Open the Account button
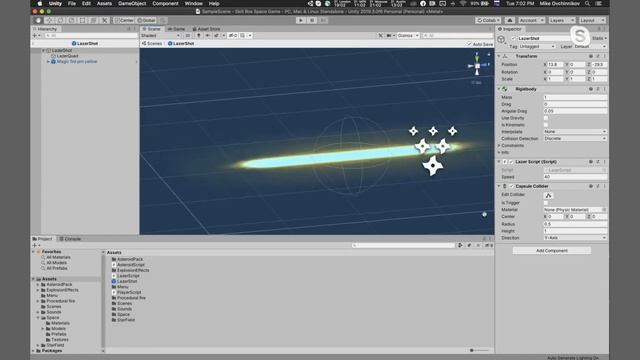The height and width of the screenshot is (360, 640). click(531, 20)
